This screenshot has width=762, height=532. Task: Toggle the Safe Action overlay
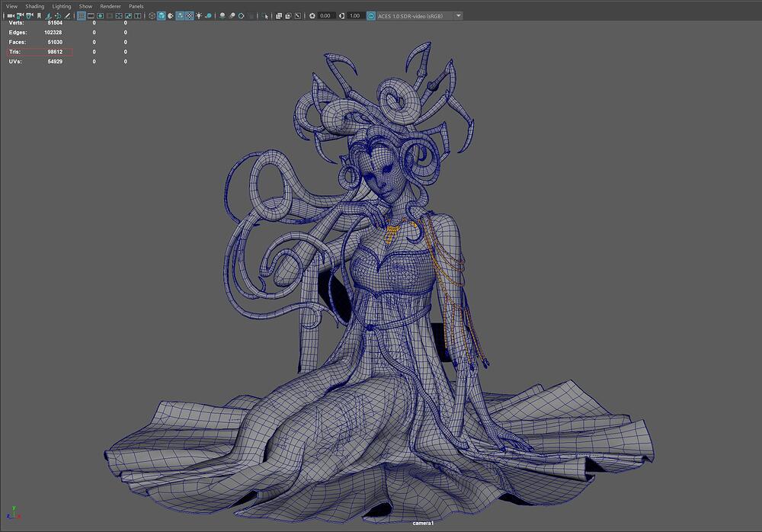128,15
